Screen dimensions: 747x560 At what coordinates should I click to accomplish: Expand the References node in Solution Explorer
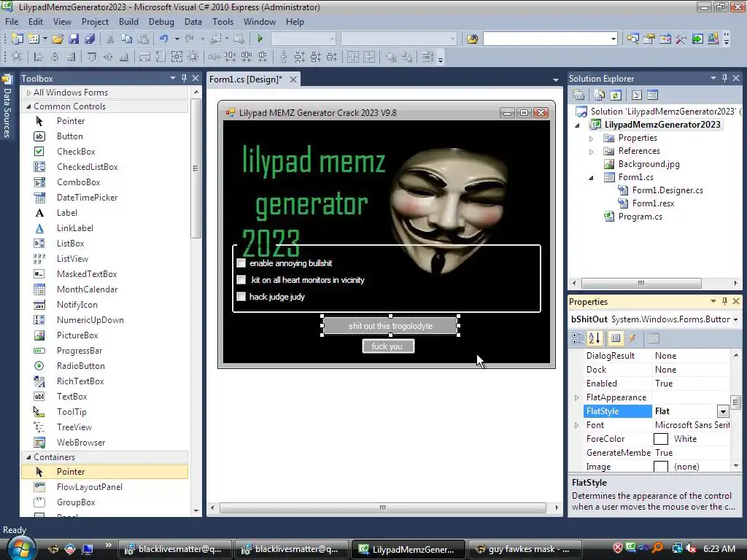pyautogui.click(x=591, y=152)
